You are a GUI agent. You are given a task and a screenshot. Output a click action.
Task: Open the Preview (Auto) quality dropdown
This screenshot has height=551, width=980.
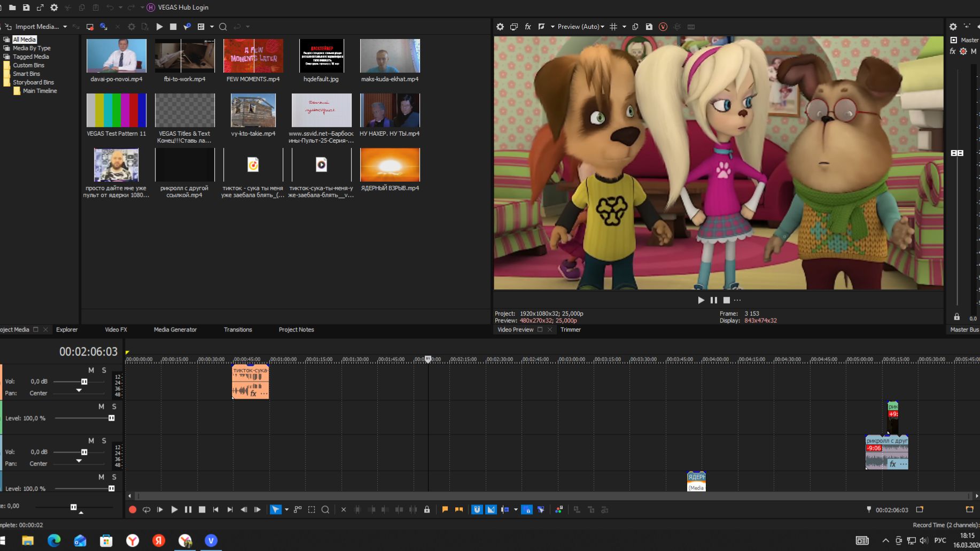click(x=580, y=27)
